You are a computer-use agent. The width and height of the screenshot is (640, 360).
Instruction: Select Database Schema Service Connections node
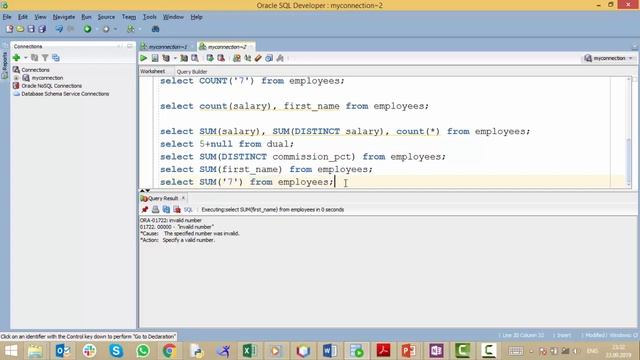coord(65,94)
